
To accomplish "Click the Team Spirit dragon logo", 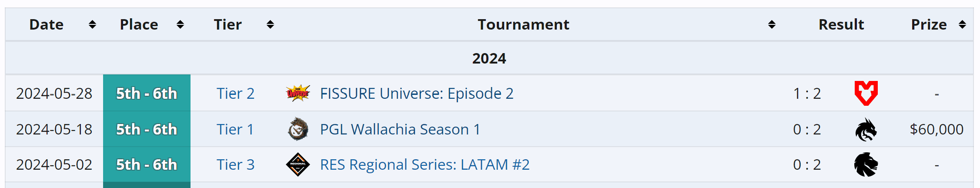I will point(866,130).
